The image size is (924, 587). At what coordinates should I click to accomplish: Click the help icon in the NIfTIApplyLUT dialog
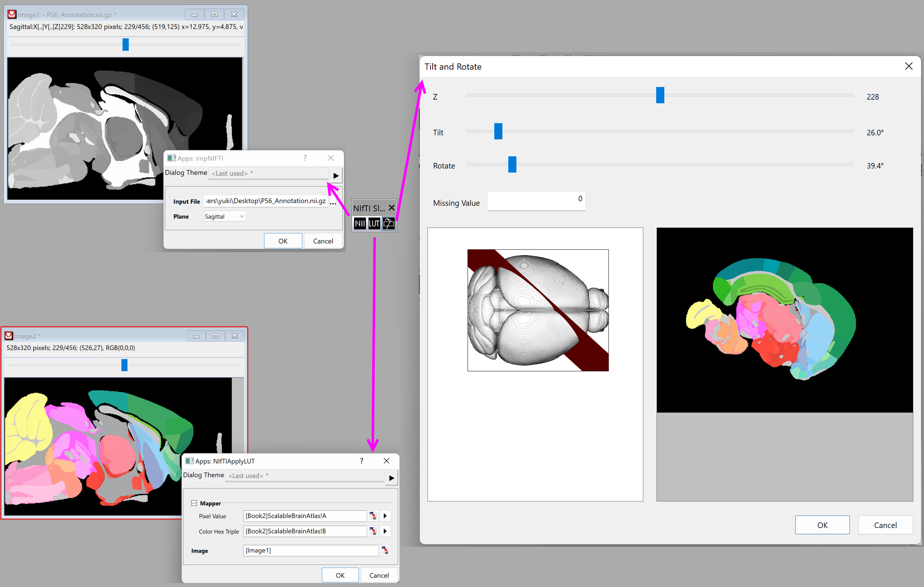[x=361, y=461]
